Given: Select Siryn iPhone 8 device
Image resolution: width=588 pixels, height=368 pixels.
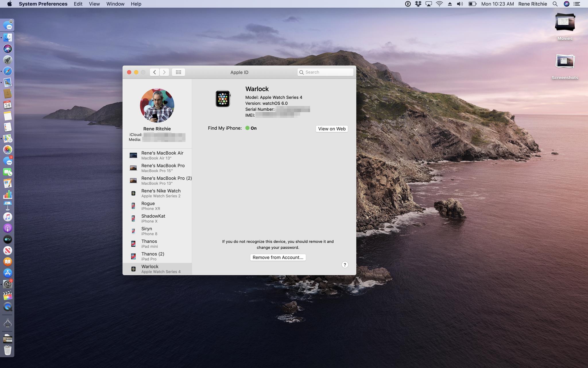Looking at the screenshot, I should 157,231.
